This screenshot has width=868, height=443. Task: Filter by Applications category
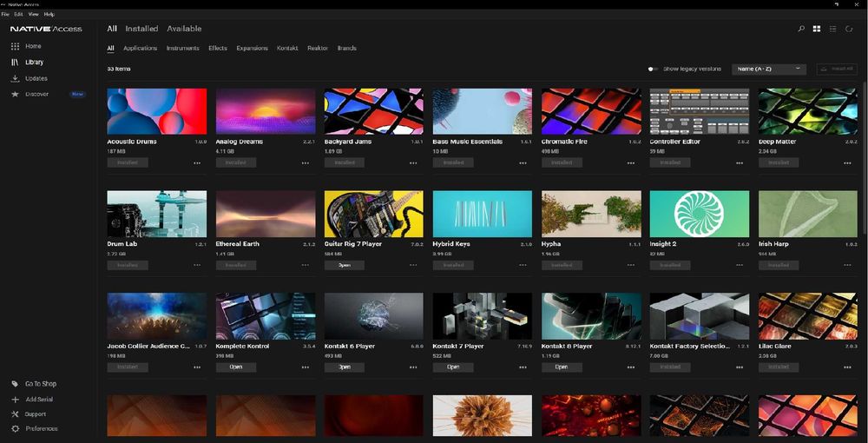(140, 48)
